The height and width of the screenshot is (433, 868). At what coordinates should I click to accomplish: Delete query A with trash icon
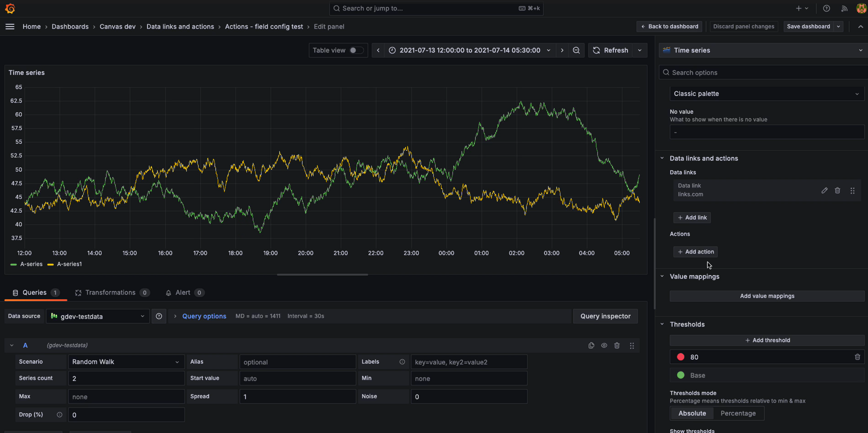click(x=617, y=345)
